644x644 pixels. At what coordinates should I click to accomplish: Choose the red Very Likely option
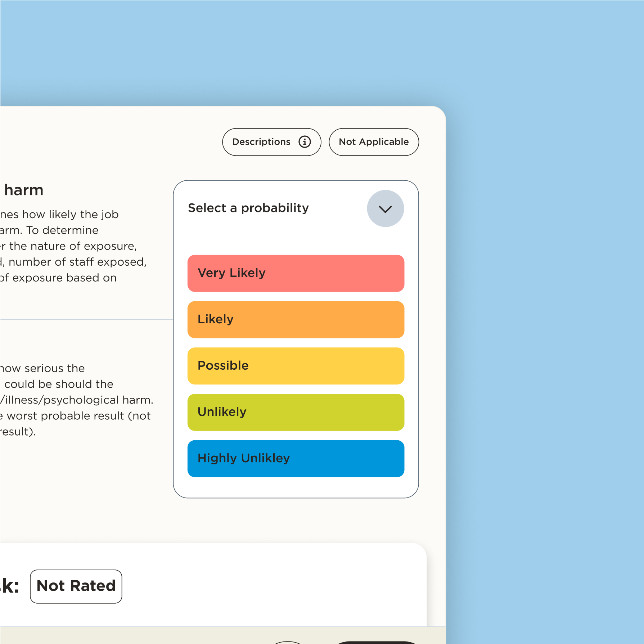point(296,273)
